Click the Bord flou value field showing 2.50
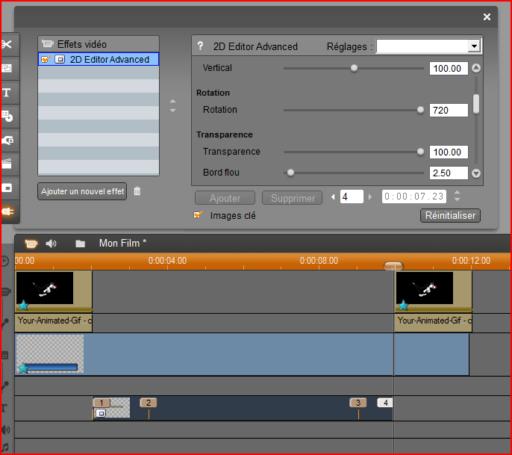This screenshot has width=512, height=455. point(449,173)
